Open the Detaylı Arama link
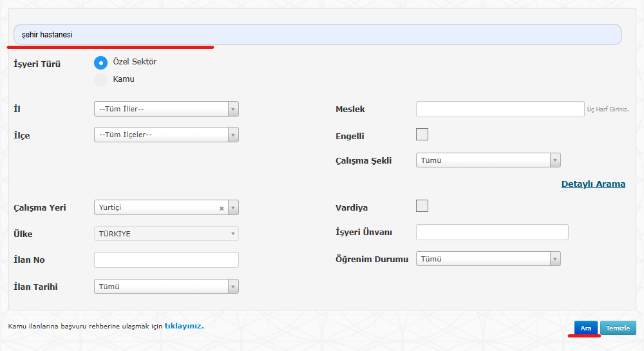644x351 pixels. click(x=592, y=184)
